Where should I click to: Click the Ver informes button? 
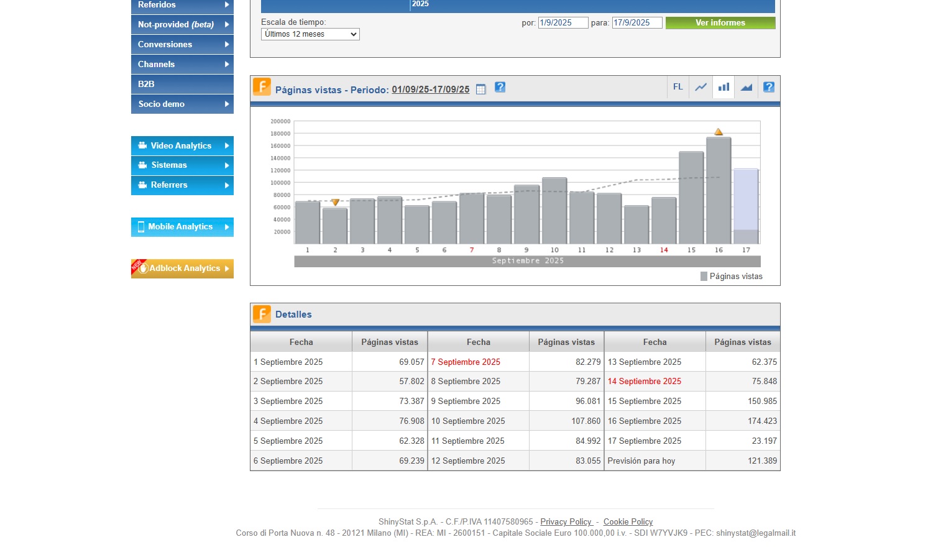coord(720,23)
